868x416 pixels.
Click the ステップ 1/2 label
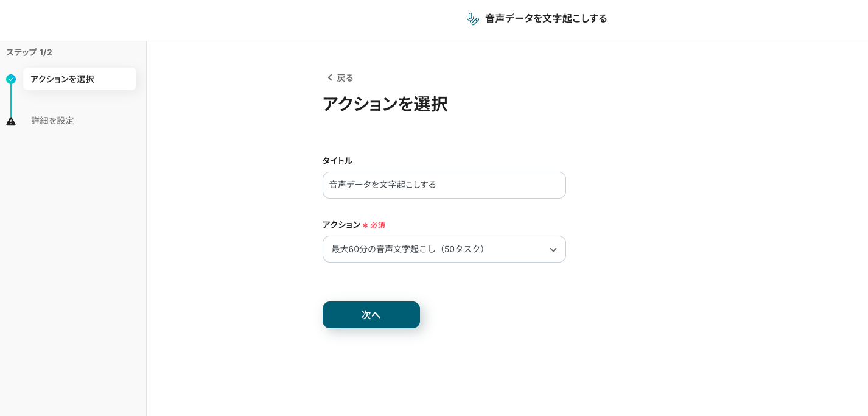tap(29, 52)
